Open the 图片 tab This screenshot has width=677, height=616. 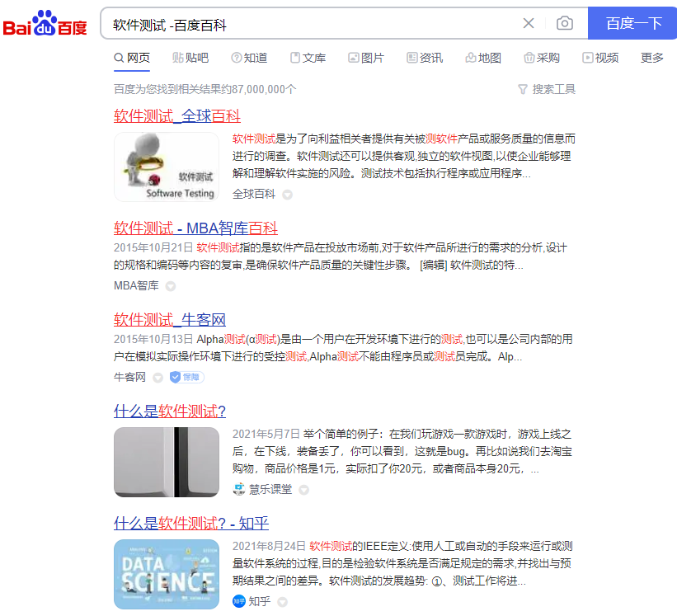click(x=366, y=58)
